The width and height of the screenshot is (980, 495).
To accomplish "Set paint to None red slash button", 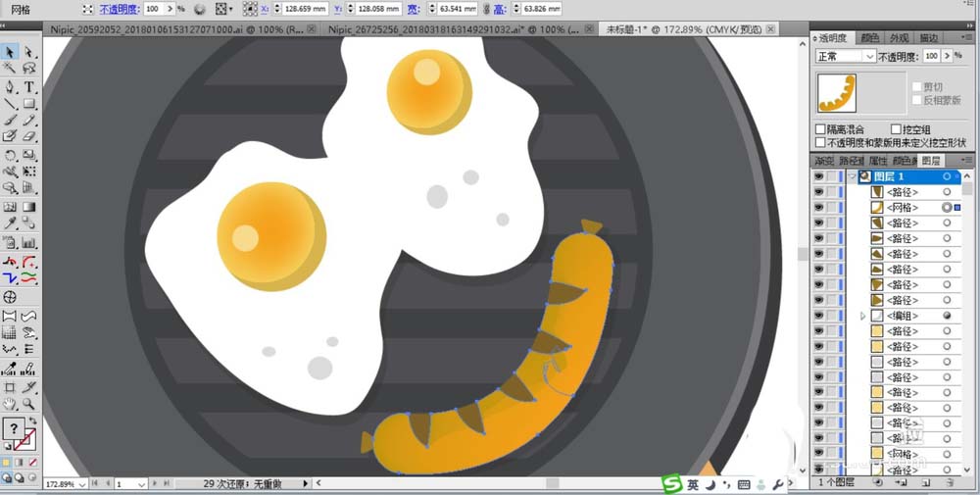I will pos(32,463).
